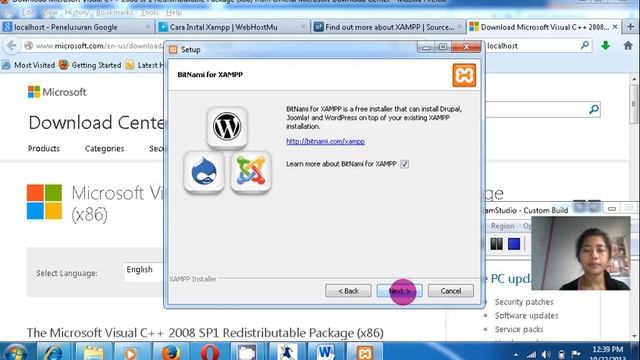Viewport: 640px width, 360px height.
Task: Click the Joomla logo icon
Action: tap(251, 172)
